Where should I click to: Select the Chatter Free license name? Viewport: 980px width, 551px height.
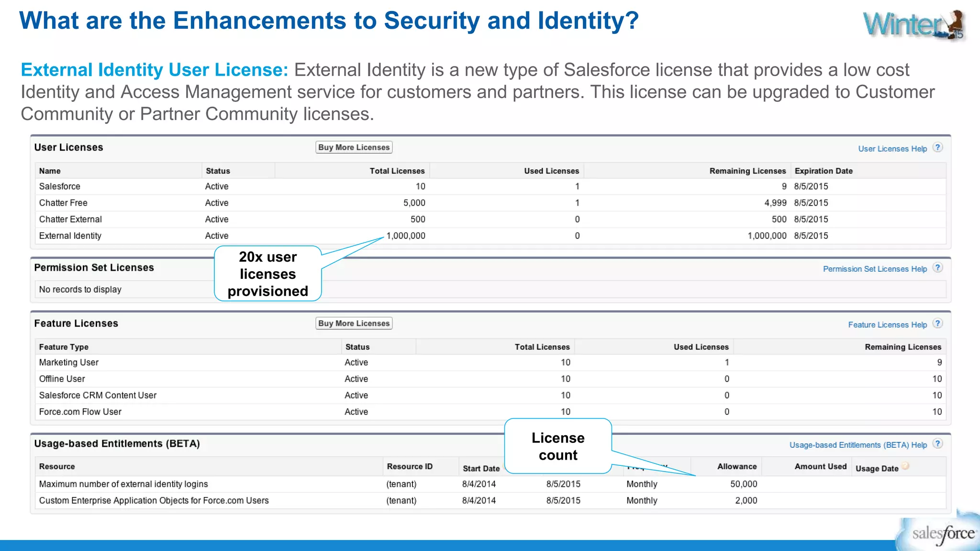tap(63, 203)
